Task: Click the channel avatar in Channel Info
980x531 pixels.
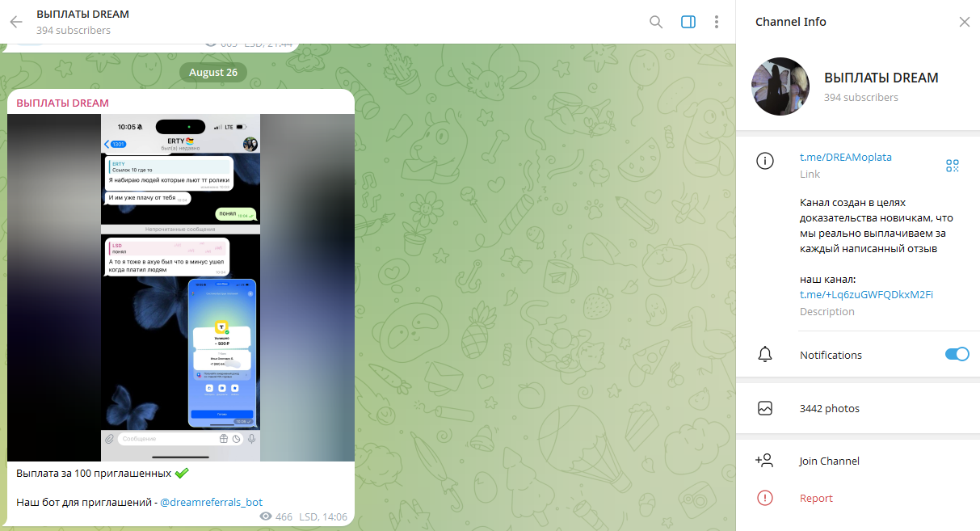Action: tap(780, 86)
